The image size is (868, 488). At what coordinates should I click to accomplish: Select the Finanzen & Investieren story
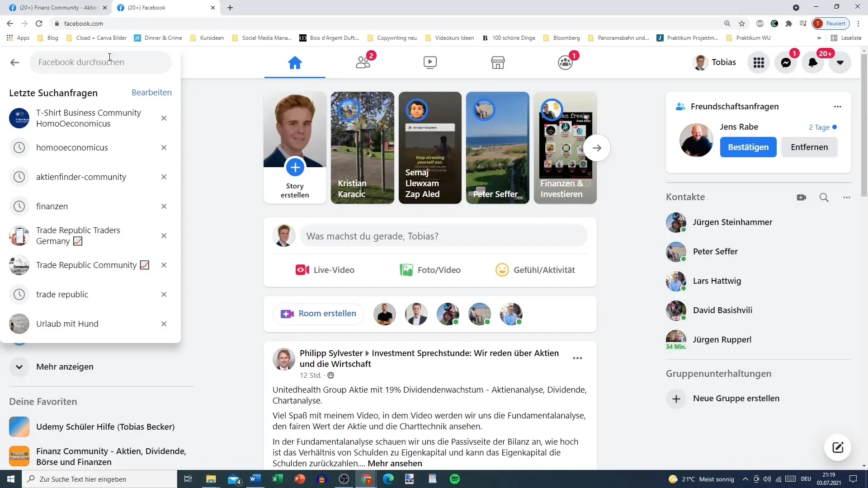(564, 147)
